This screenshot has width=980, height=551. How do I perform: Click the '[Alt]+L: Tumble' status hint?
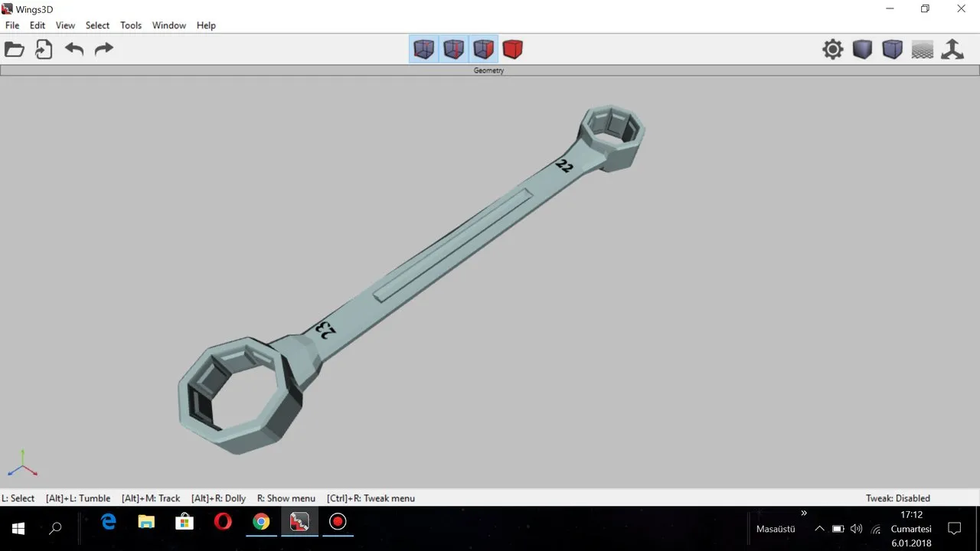(x=78, y=498)
